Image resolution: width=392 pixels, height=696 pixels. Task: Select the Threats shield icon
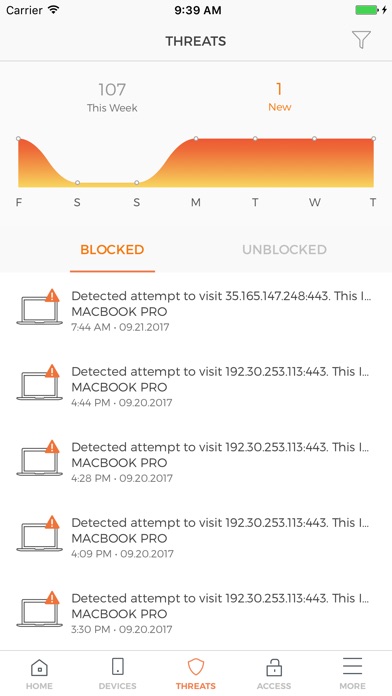coord(196,667)
